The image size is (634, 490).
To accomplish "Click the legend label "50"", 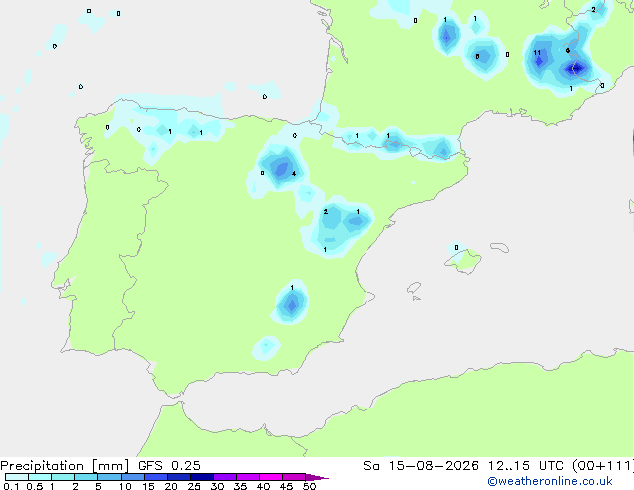I will 309,486.
